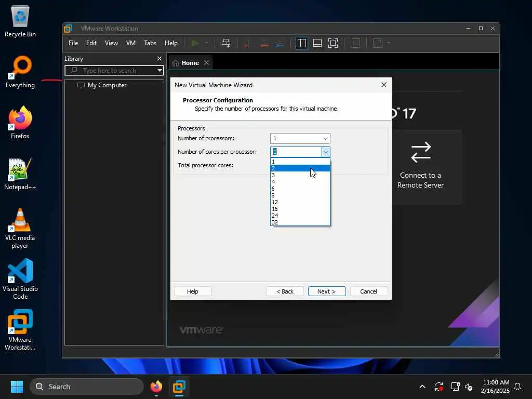Choose 1 core from the list

point(300,162)
